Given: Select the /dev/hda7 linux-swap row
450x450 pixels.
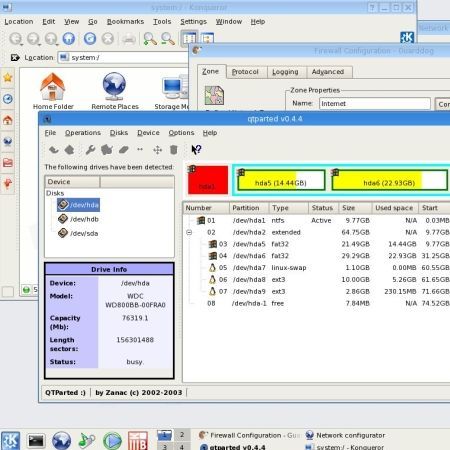Looking at the screenshot, I should coord(317,268).
